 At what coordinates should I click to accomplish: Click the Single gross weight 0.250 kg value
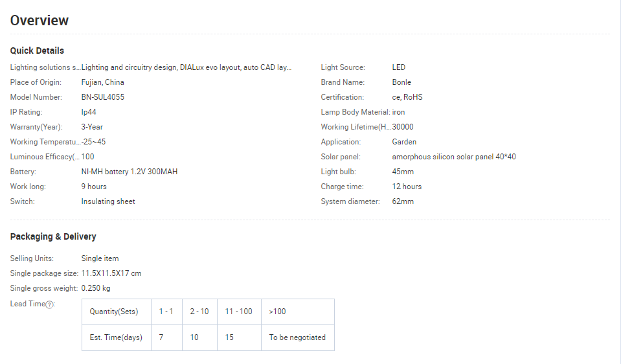click(x=96, y=288)
